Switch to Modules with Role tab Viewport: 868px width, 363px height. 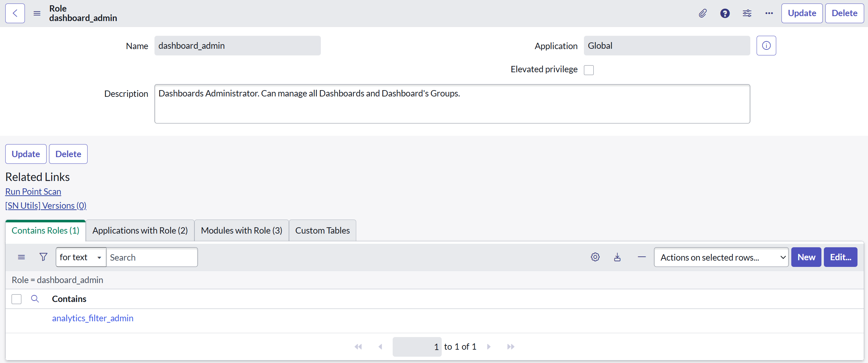241,230
